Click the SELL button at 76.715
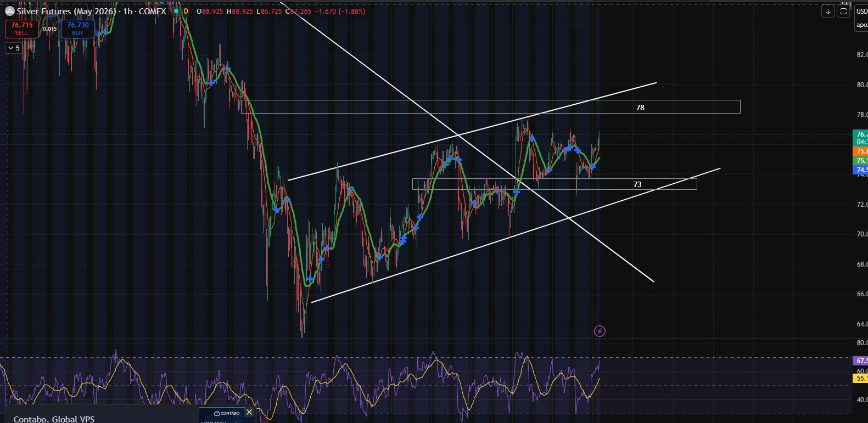868x423 pixels. 22,29
